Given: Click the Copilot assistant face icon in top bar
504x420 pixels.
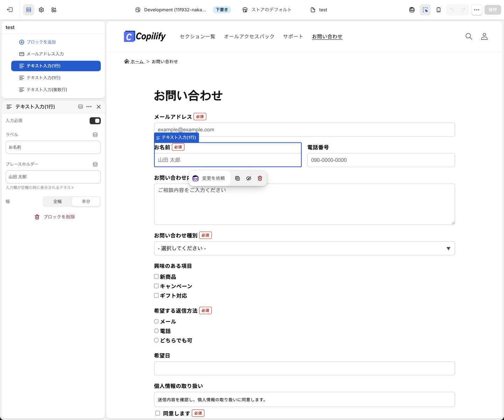Looking at the screenshot, I should tap(412, 10).
